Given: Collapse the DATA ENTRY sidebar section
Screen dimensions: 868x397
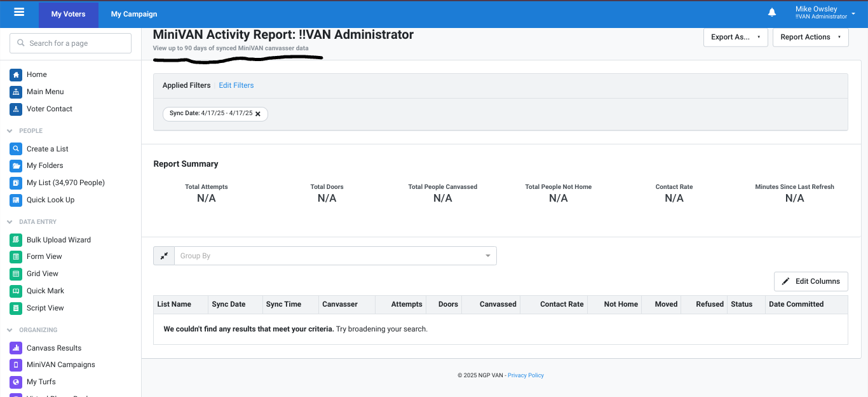Looking at the screenshot, I should 10,222.
